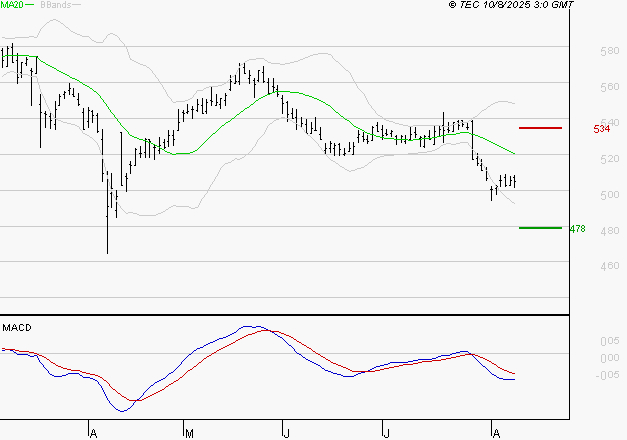Click the 480 price axis label
The height and width of the screenshot is (440, 627).
tap(610, 231)
